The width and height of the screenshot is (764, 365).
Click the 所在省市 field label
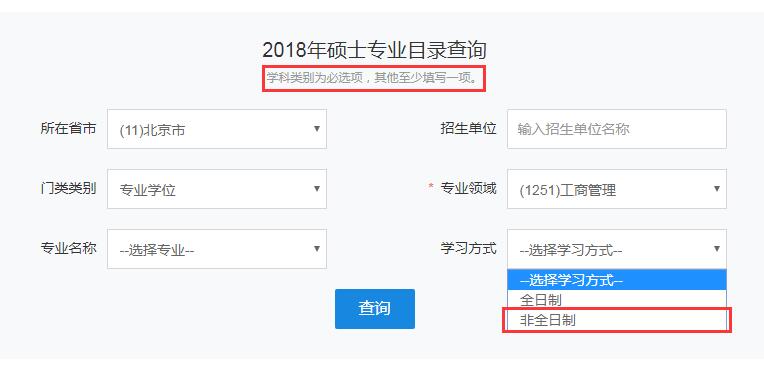68,129
